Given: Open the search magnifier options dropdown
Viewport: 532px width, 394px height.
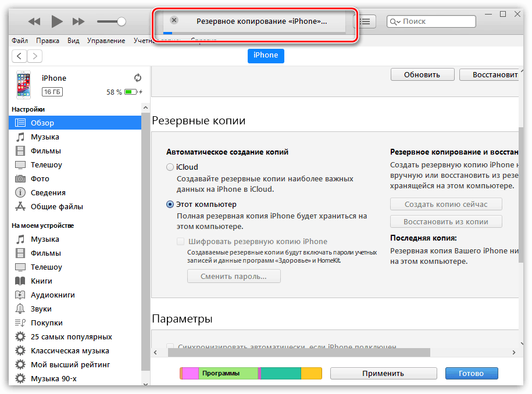Looking at the screenshot, I should coord(395,22).
